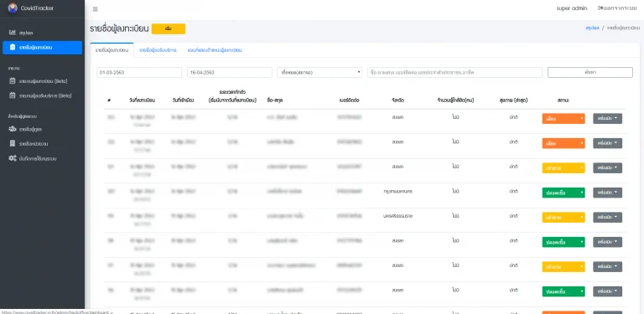Click the yellow add button beside title

(x=169, y=28)
